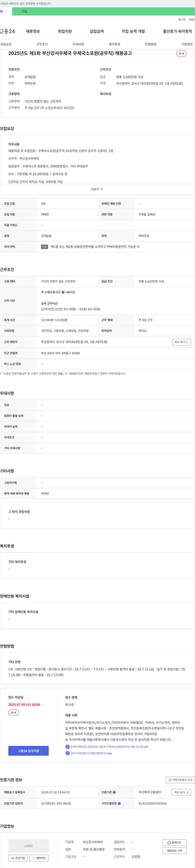This screenshot has height=868, width=195.
Task: Jump to the 우대사항 section tab
Action: point(78,44)
